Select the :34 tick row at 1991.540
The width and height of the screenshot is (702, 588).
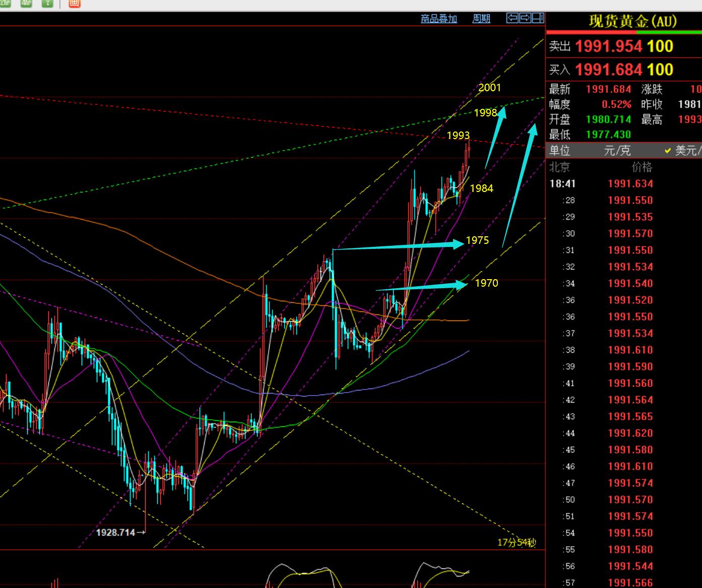pyautogui.click(x=624, y=283)
